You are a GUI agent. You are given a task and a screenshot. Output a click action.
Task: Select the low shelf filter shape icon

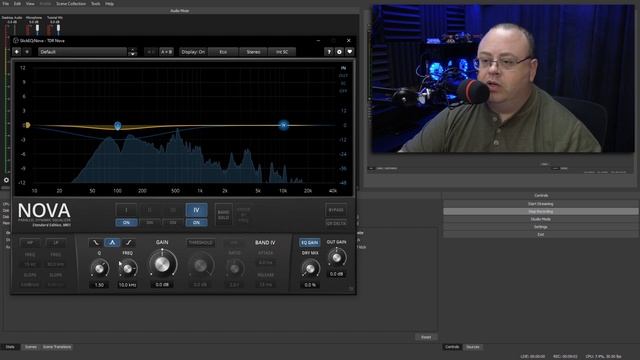[96, 243]
